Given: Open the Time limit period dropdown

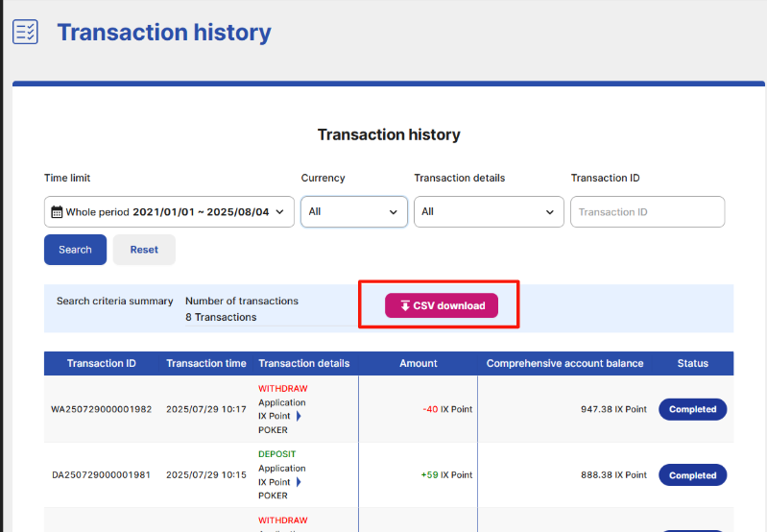Looking at the screenshot, I should click(169, 212).
